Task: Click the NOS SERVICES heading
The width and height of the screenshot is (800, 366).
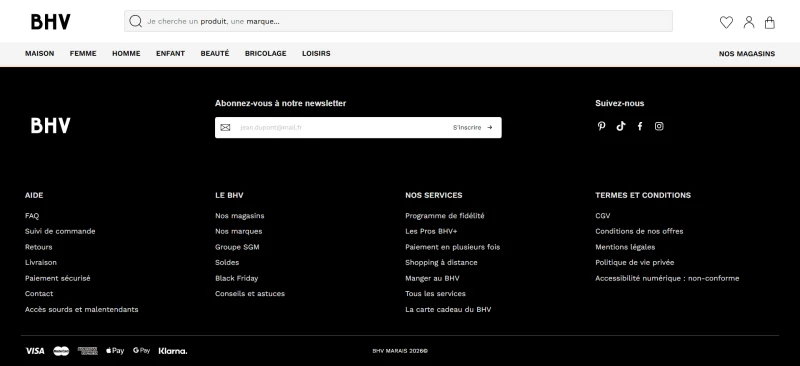Action: (434, 195)
